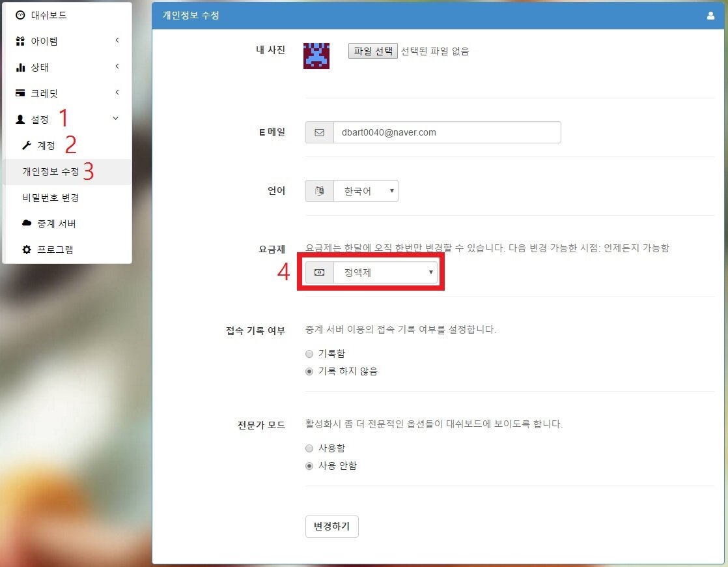Viewport: 728px width, 567px height.
Task: Expand the 상태 menu chevron
Action: point(117,66)
